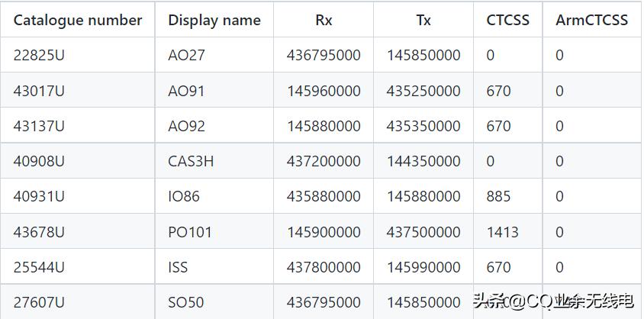Click Tx value 437500000 for PO101
The image size is (644, 319).
[x=423, y=232]
